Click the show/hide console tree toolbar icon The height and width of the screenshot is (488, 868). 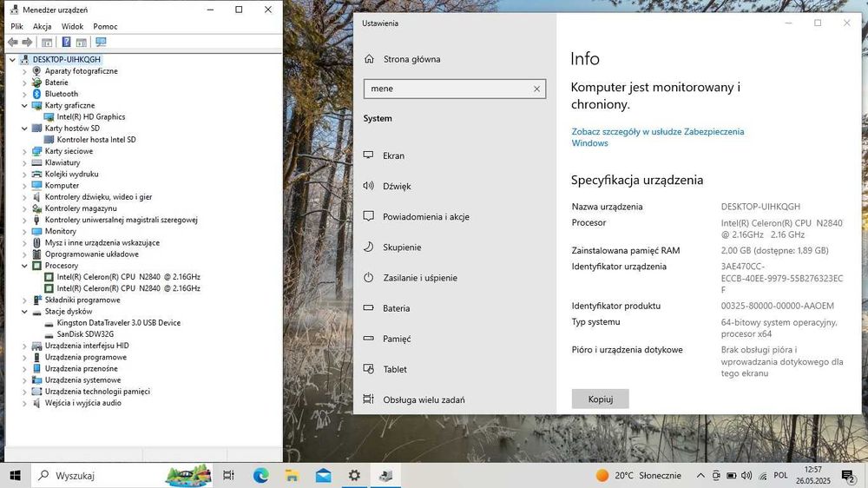coord(47,42)
